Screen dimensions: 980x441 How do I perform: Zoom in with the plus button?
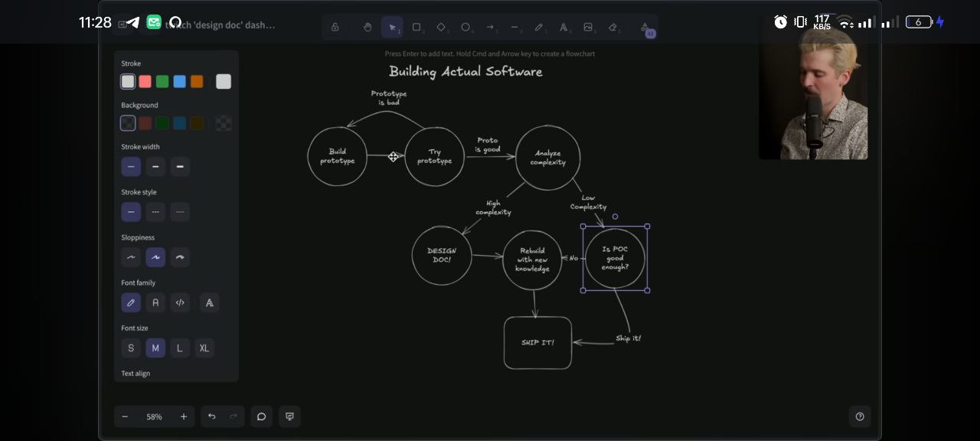point(184,416)
